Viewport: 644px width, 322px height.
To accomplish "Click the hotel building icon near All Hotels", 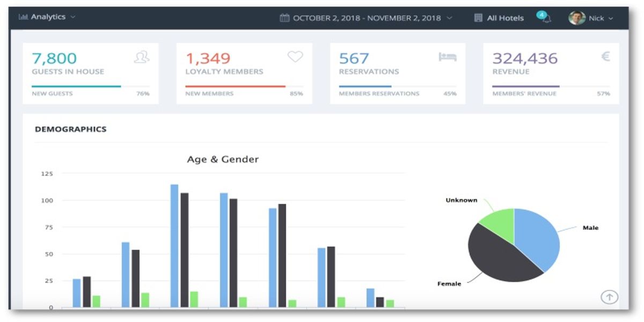I will coord(479,17).
